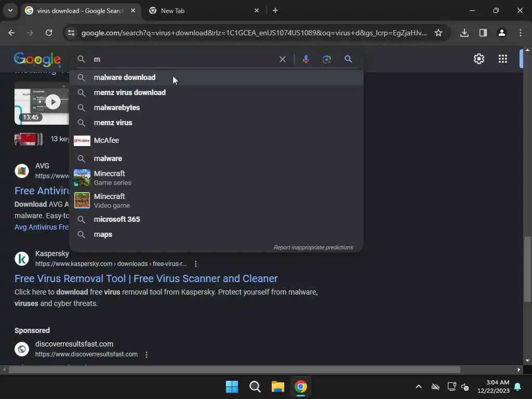The width and height of the screenshot is (532, 399).
Task: Close the virus download Google Search tab
Action: pyautogui.click(x=133, y=10)
